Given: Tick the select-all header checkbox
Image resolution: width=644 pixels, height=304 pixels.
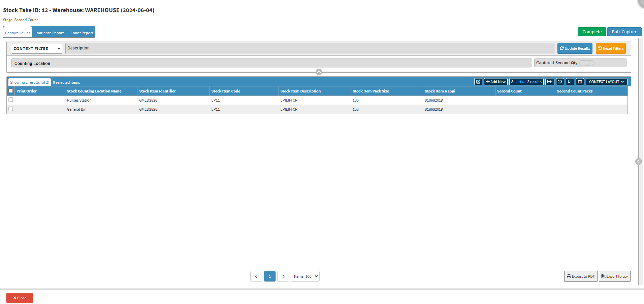Looking at the screenshot, I should pos(11,91).
